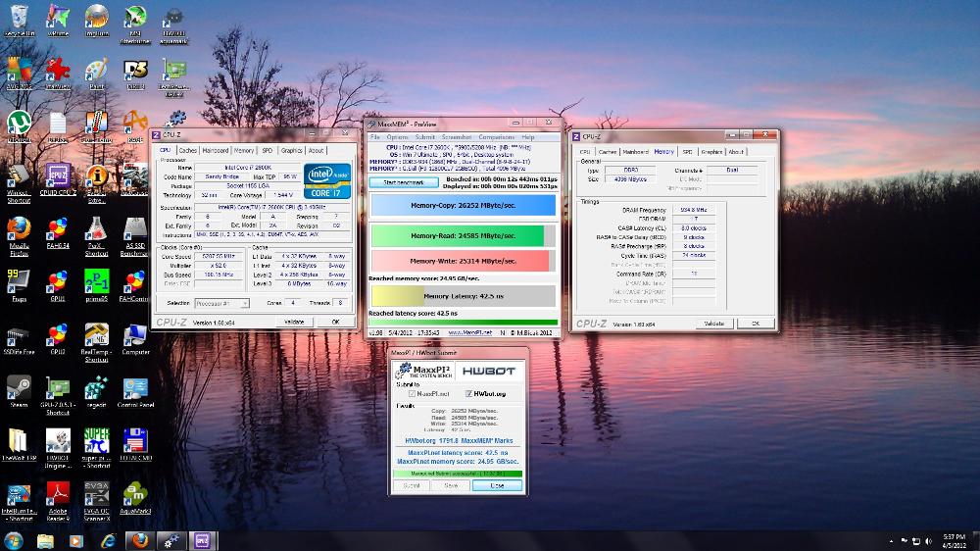The width and height of the screenshot is (980, 551).
Task: Select the SPD tab in CPU-Z Memory window
Action: [x=688, y=152]
